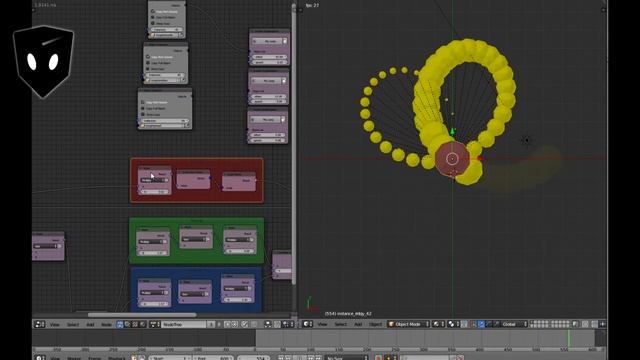Open Add menu in node editor header
640x360 pixels.
pyautogui.click(x=90, y=324)
